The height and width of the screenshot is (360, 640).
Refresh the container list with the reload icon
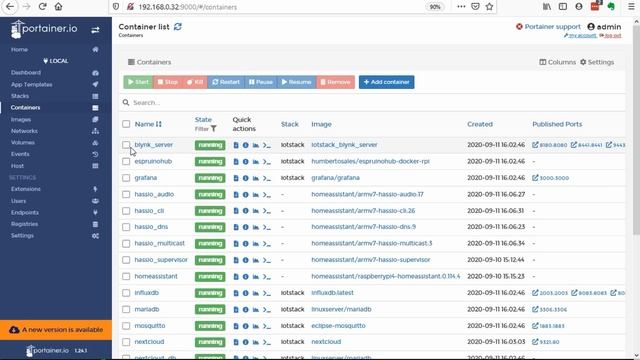point(178,27)
